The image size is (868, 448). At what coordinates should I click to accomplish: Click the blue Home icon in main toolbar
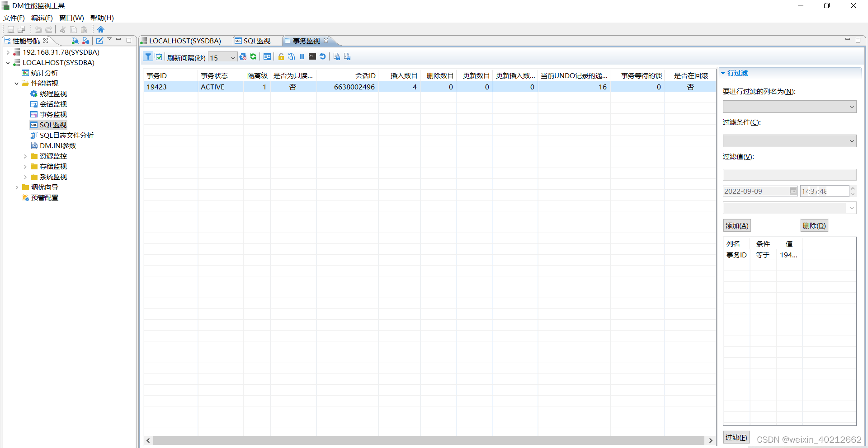tap(101, 29)
